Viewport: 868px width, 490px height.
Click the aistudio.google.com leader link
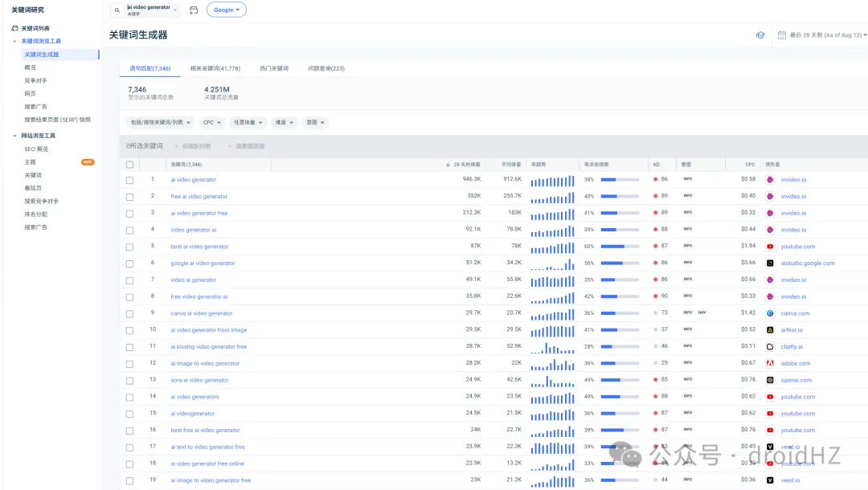807,263
